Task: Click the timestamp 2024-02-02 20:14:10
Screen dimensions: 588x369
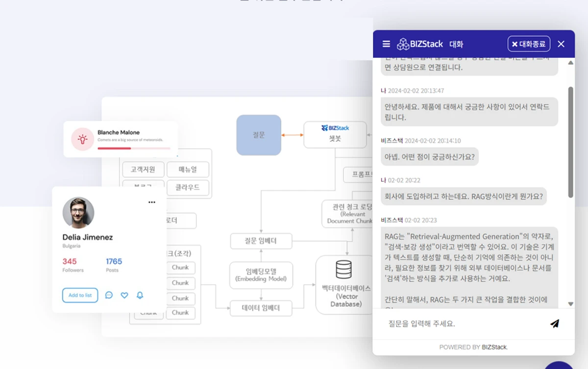Action: tap(433, 141)
